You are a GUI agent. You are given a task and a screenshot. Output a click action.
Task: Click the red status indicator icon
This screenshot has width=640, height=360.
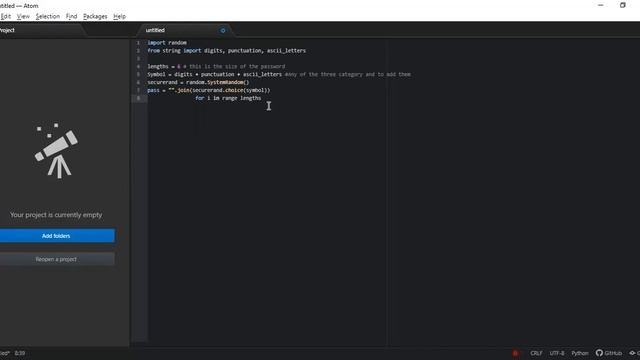[516, 353]
